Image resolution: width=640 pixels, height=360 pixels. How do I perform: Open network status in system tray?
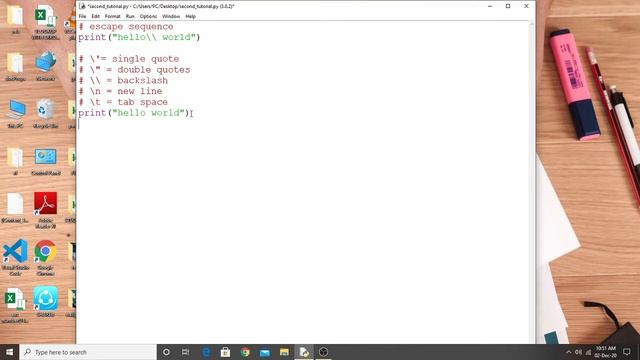tap(588, 352)
